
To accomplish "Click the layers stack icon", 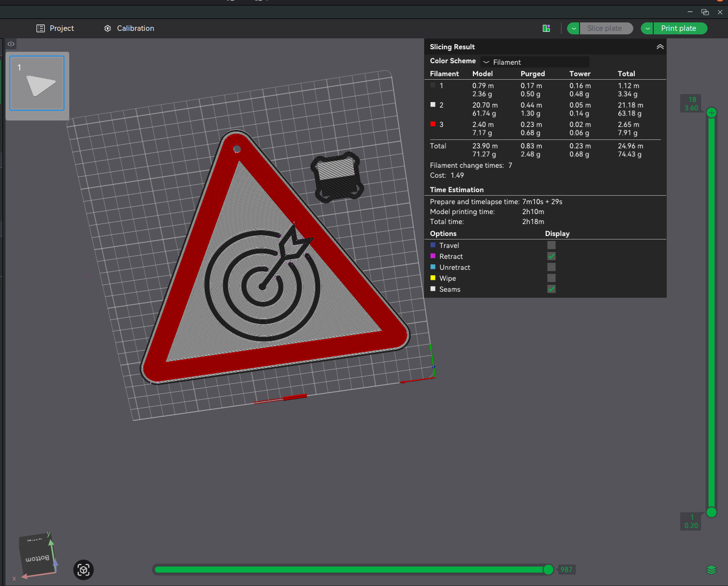I will (712, 570).
